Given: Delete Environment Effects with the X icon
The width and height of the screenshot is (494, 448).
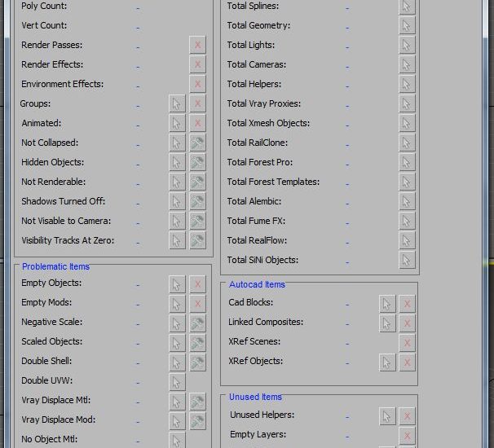Looking at the screenshot, I should click(x=197, y=85).
